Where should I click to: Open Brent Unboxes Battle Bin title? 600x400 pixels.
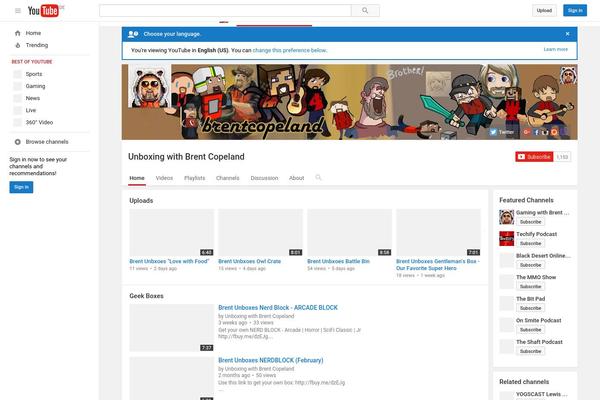coord(338,261)
